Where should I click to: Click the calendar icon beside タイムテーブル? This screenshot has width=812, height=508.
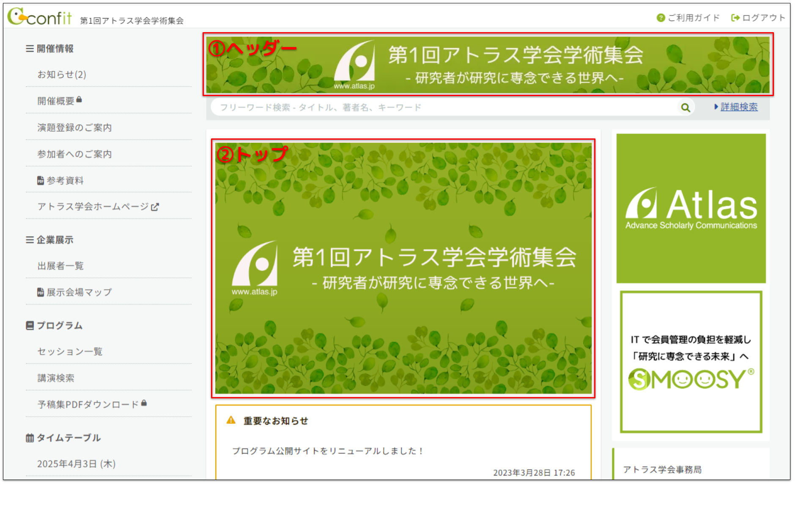pyautogui.click(x=29, y=438)
